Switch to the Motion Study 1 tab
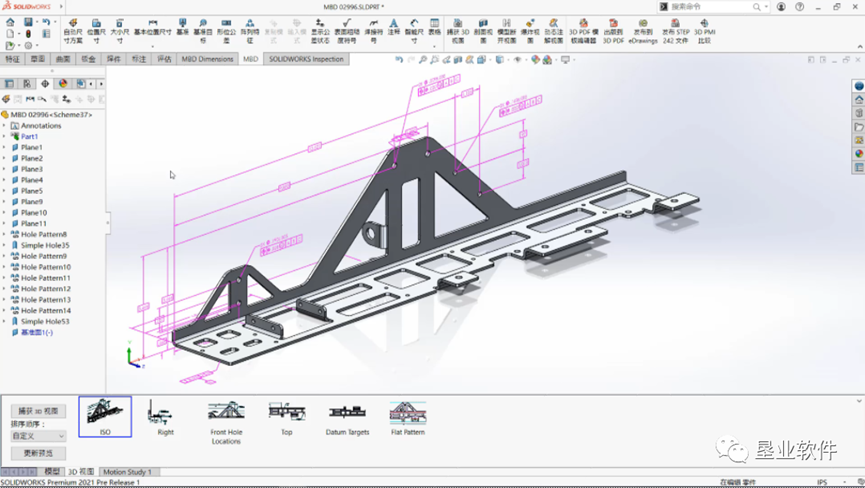 tap(127, 472)
